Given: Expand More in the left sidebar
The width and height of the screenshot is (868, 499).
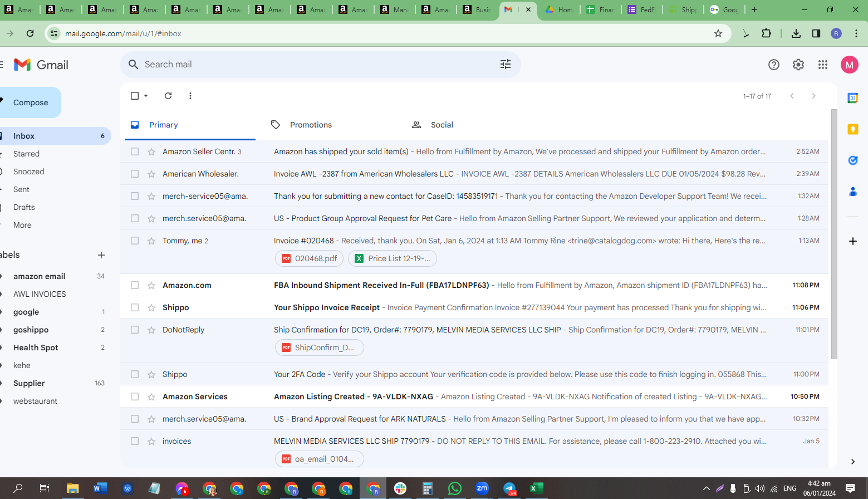Looking at the screenshot, I should pyautogui.click(x=22, y=225).
